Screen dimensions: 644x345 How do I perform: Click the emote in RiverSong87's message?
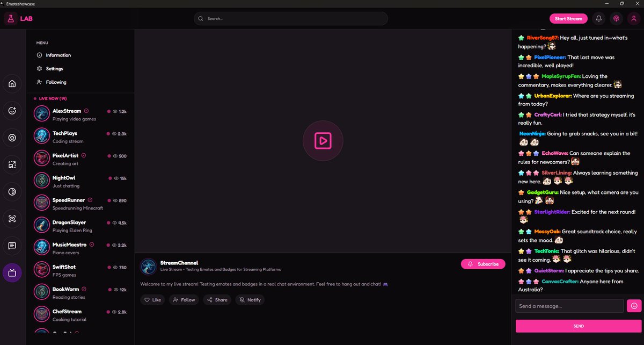point(552,47)
